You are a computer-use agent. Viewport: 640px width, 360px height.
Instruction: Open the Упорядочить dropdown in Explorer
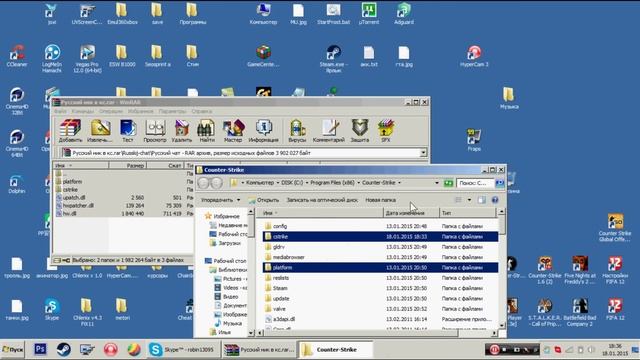coord(220,200)
